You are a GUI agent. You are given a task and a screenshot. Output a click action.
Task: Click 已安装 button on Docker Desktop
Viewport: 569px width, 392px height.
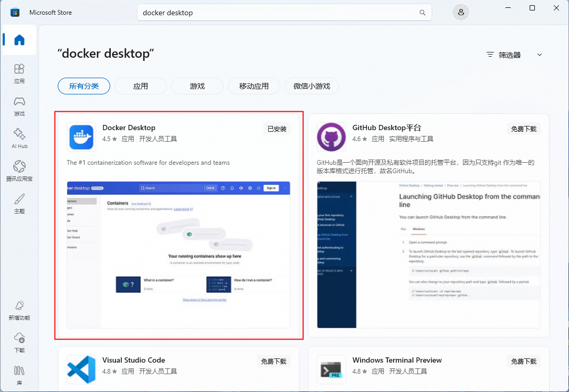(x=277, y=129)
